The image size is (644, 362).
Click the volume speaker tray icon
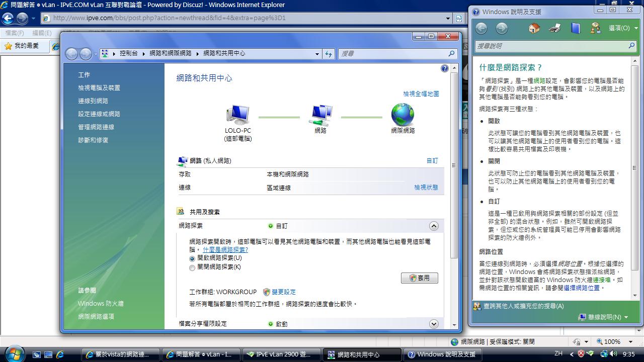613,354
